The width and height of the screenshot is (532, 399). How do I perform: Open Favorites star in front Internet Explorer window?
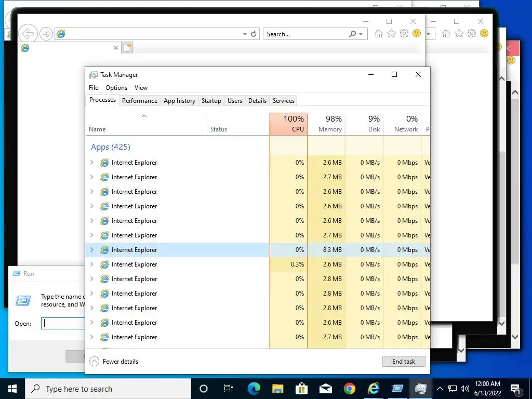(x=391, y=34)
